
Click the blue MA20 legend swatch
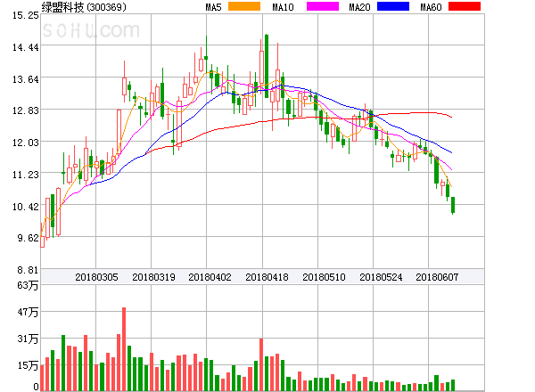tap(393, 6)
